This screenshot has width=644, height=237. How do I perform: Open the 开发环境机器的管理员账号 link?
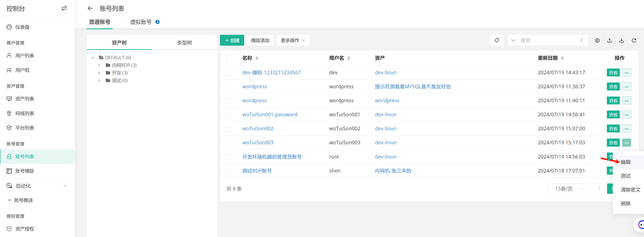point(272,157)
